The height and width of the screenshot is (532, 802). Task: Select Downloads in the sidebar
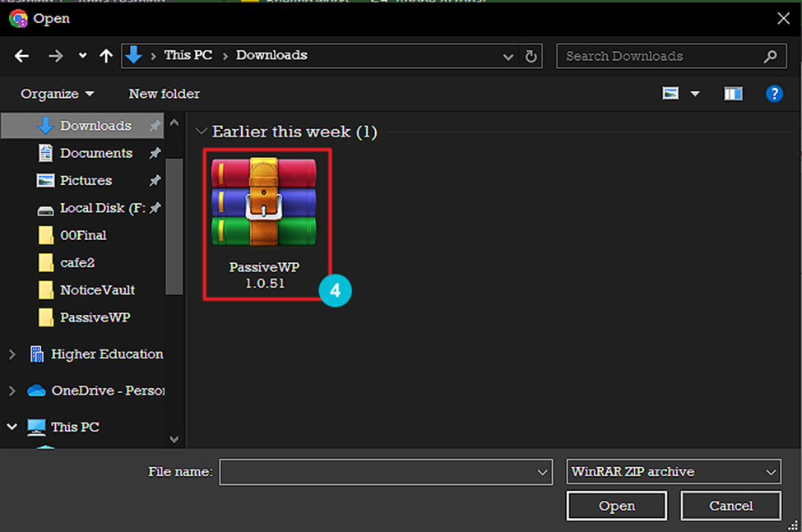83,126
